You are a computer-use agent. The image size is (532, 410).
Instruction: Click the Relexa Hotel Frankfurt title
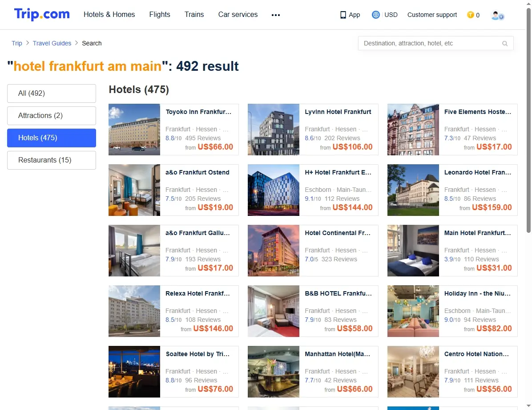tap(197, 293)
